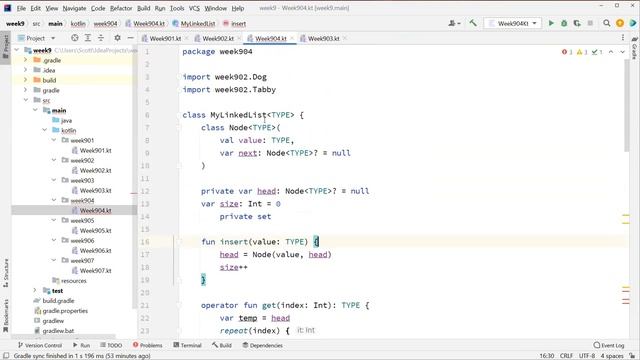Open editor tabs more options menu
This screenshot has height=360, width=640.
pyautogui.click(x=623, y=38)
